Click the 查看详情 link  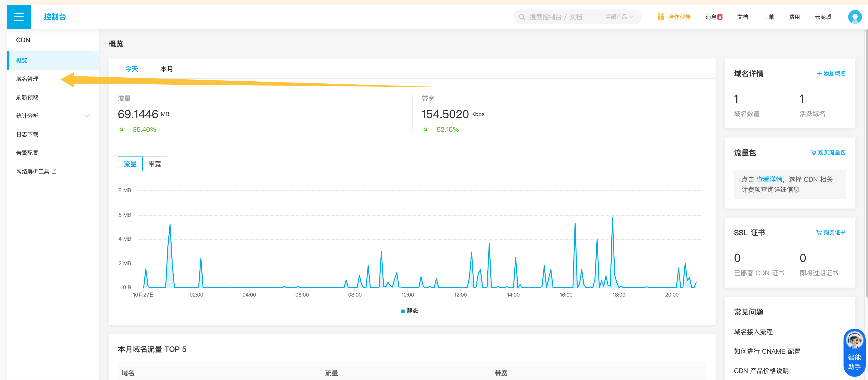click(769, 179)
